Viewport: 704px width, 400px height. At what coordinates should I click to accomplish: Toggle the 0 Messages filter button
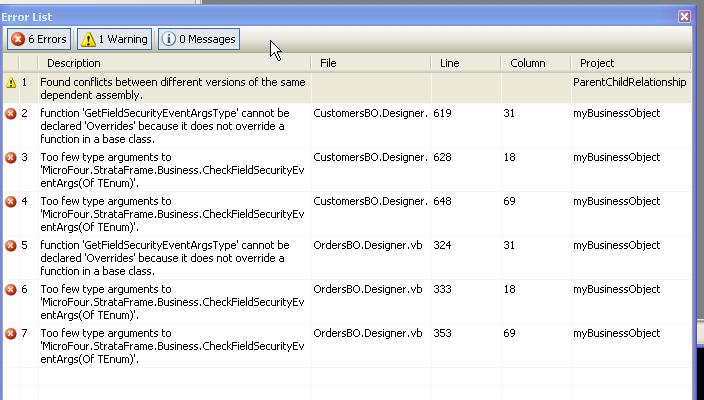[x=199, y=39]
